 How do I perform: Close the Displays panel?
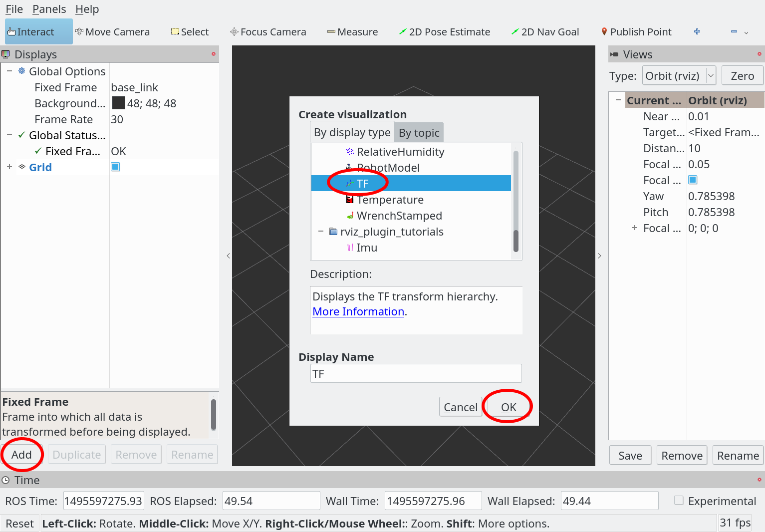[x=214, y=54]
